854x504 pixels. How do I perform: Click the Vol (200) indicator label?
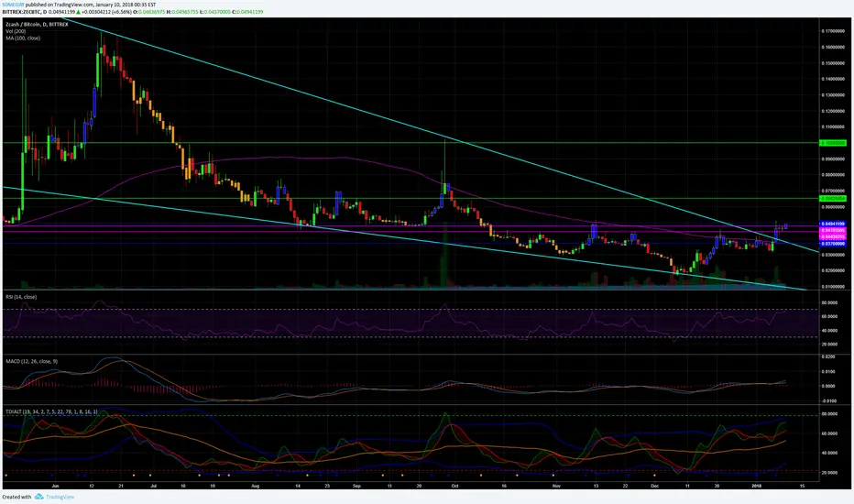16,31
